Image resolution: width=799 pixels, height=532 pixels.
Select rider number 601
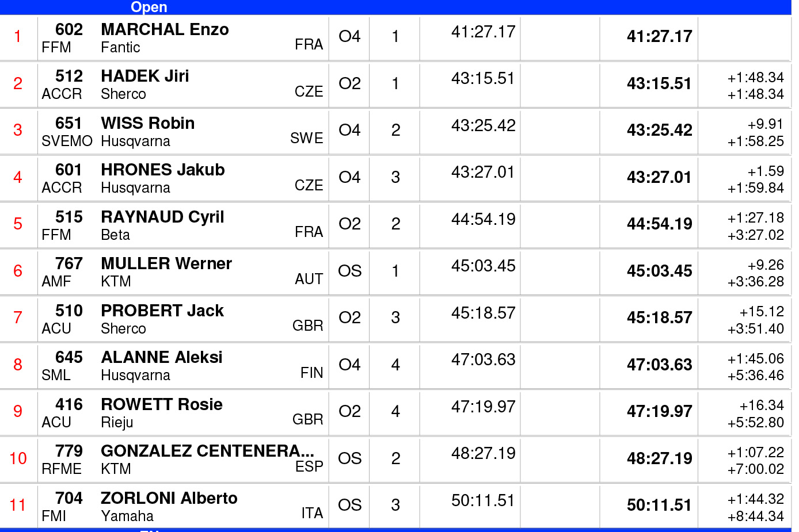click(x=69, y=170)
